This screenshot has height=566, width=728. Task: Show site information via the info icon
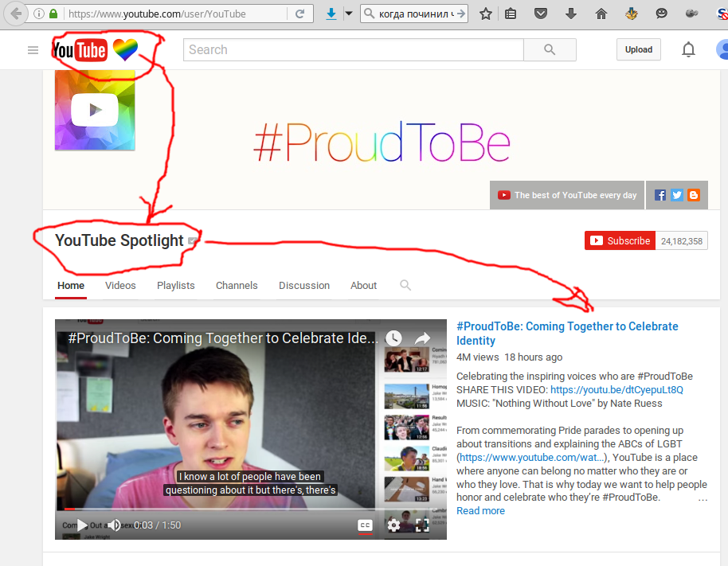click(x=40, y=14)
